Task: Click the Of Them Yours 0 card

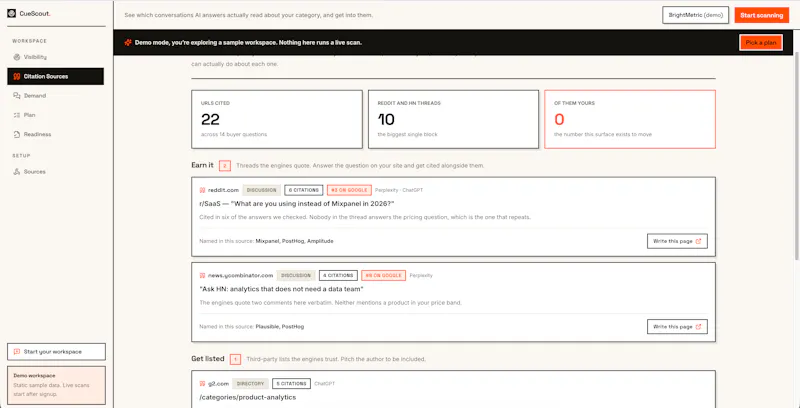Action: [630, 119]
